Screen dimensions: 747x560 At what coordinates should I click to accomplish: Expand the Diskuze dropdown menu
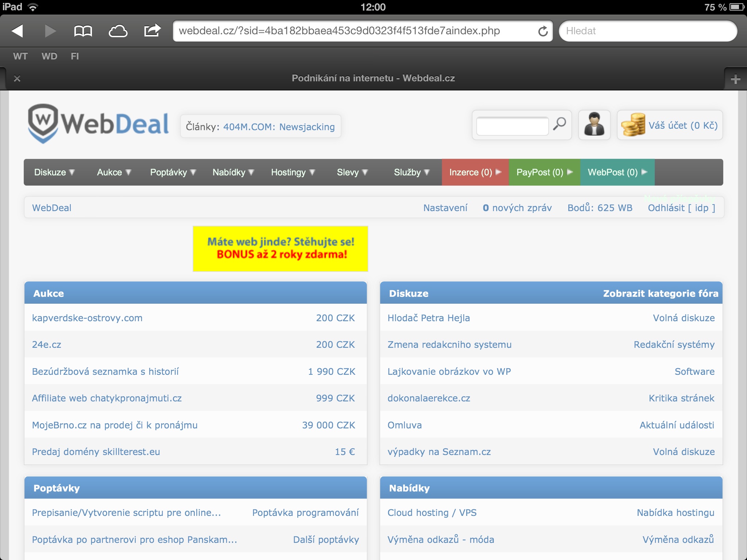[54, 172]
